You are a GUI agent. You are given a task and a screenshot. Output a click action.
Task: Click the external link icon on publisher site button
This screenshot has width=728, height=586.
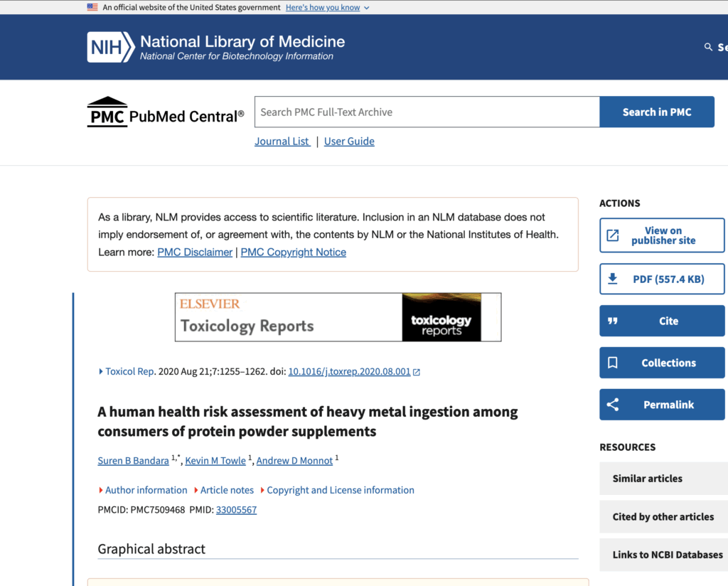pyautogui.click(x=612, y=235)
